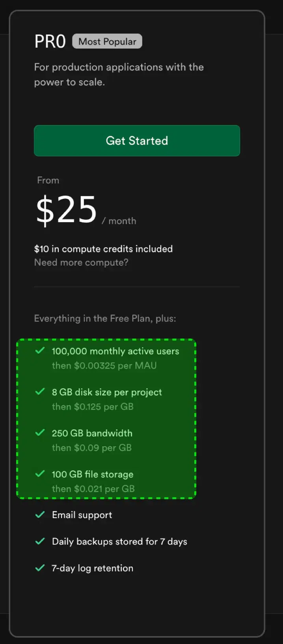Click the Email support feature text
Screen dimensions: 283x644
pos(82,515)
